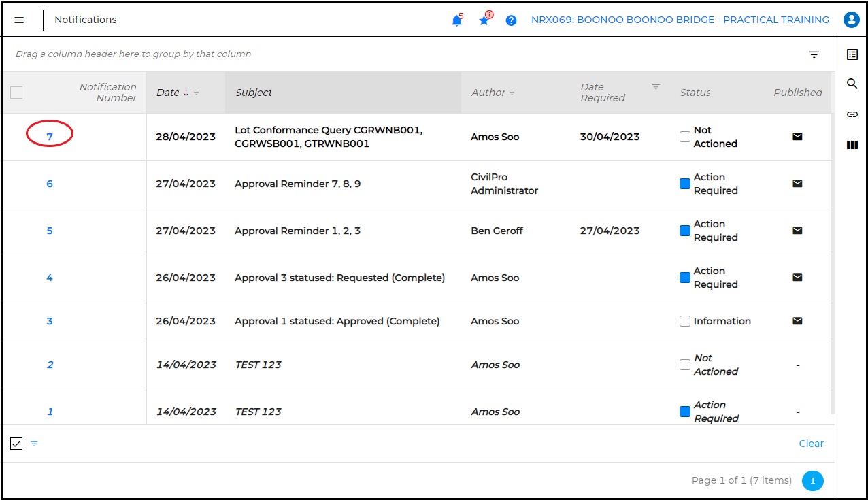This screenshot has height=500, width=868.
Task: Open the published envelope icon for notification 6
Action: 797,184
